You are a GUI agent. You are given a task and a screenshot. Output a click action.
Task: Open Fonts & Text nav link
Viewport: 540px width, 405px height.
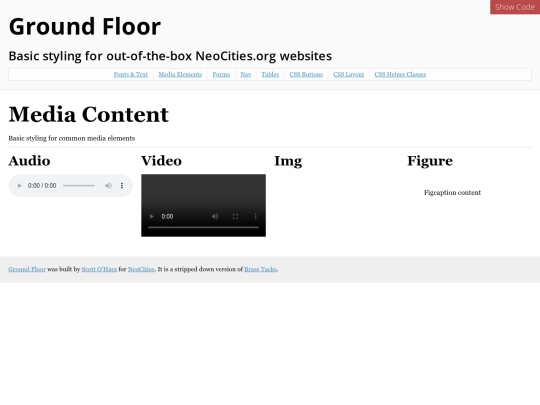tap(131, 74)
